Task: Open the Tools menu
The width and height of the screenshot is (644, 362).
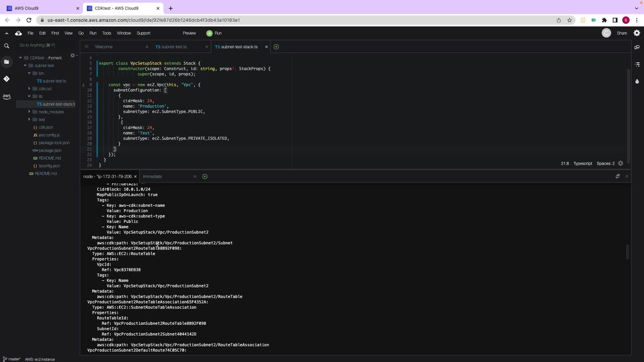Action: (x=106, y=33)
